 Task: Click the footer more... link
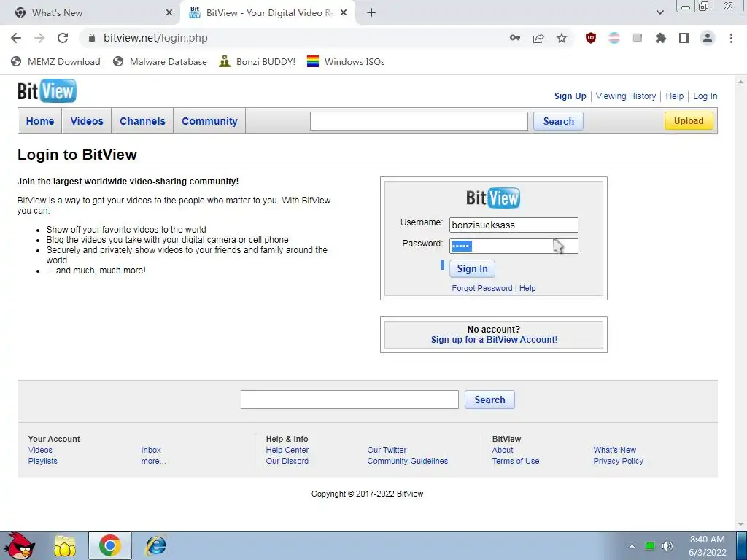pos(153,461)
